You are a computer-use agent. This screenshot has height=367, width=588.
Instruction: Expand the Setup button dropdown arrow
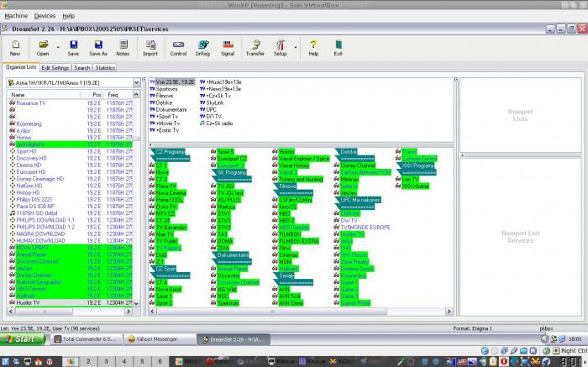[x=296, y=48]
